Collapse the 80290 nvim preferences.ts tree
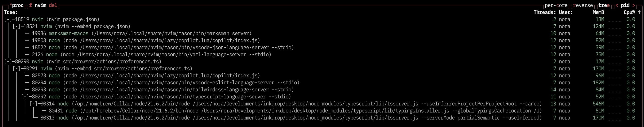 click(8, 62)
